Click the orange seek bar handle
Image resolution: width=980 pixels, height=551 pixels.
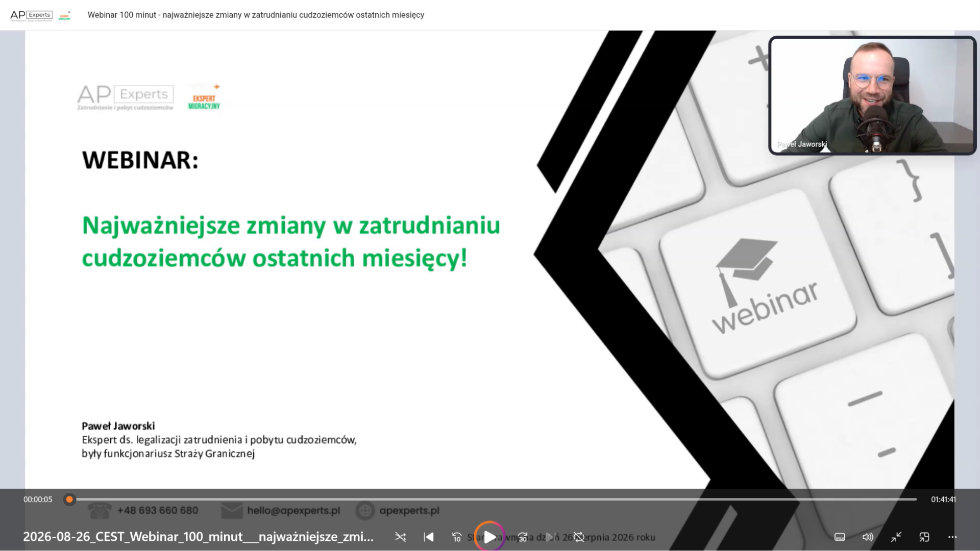click(x=69, y=499)
